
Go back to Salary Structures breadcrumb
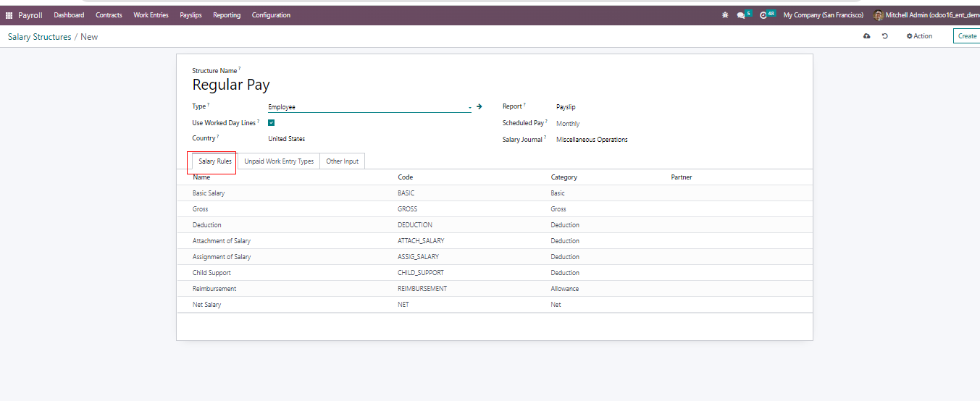[x=40, y=37]
